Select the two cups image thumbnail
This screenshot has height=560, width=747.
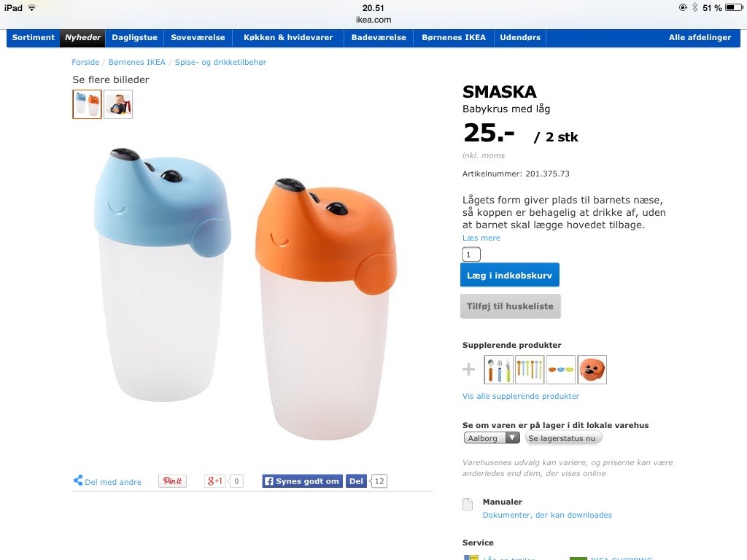click(88, 104)
